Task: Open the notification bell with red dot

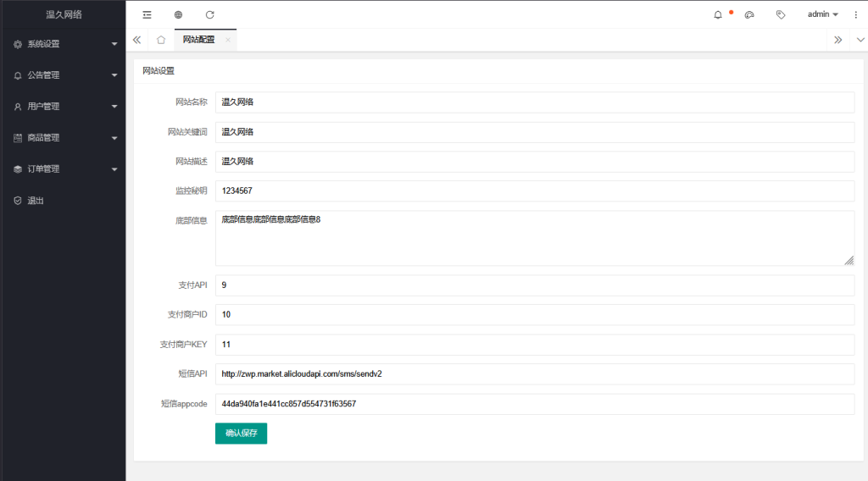Action: click(x=719, y=14)
